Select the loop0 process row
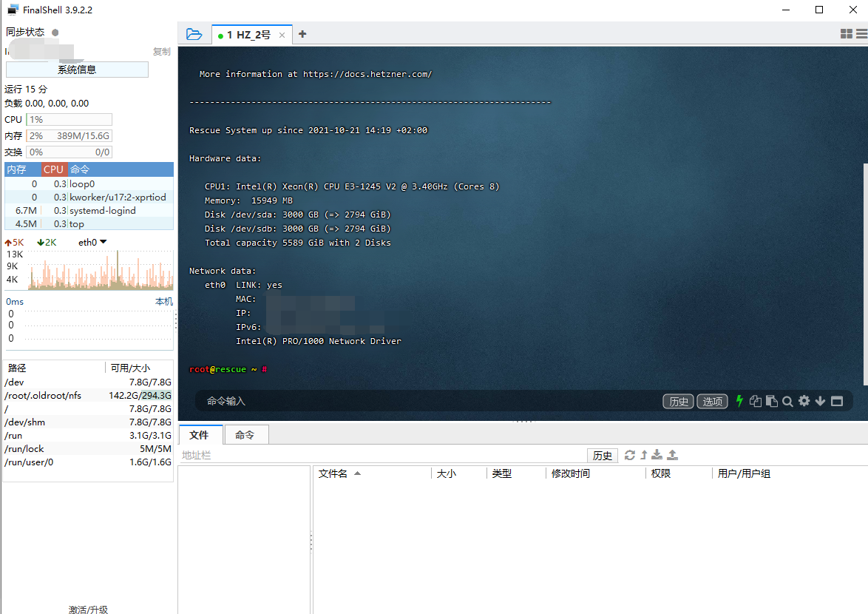The width and height of the screenshot is (868, 614). click(89, 183)
